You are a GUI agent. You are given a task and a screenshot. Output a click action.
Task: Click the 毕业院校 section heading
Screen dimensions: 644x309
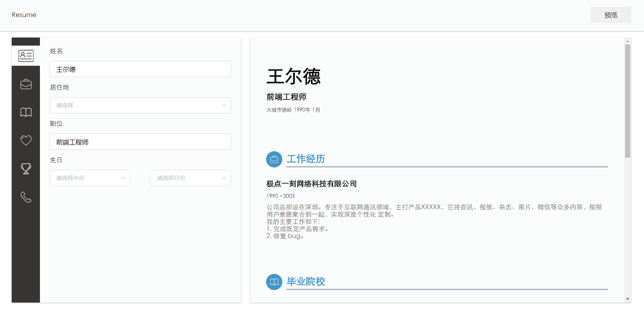(x=306, y=282)
